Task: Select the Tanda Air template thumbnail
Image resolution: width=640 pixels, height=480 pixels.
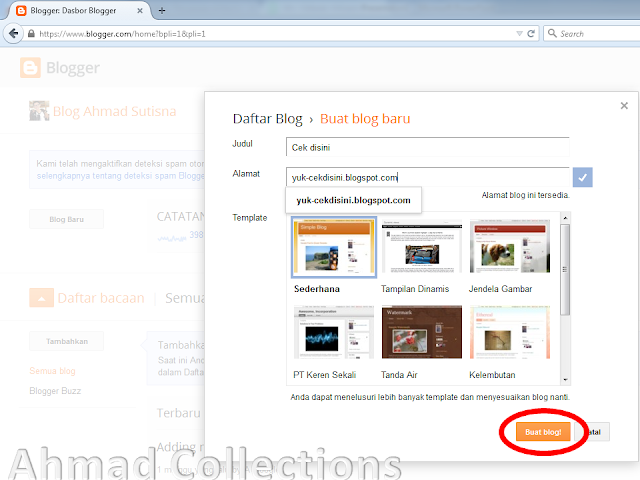Action: (422, 332)
